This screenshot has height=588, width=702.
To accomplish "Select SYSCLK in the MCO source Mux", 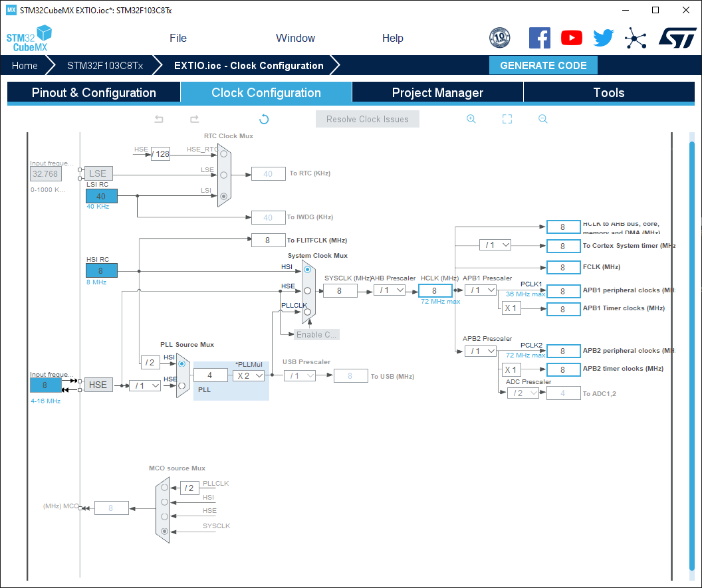I will click(164, 531).
